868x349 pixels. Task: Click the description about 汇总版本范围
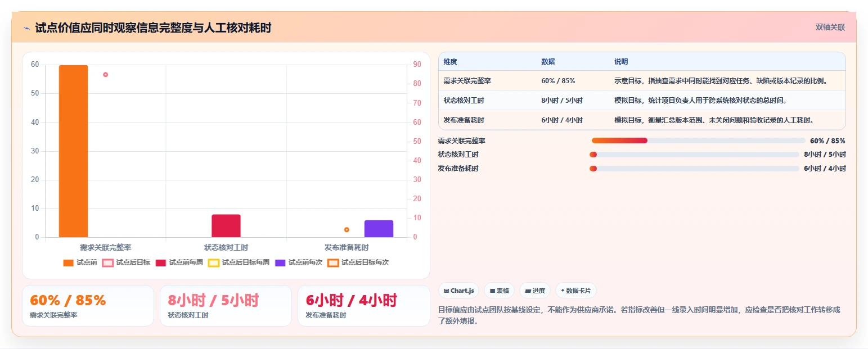coord(714,120)
